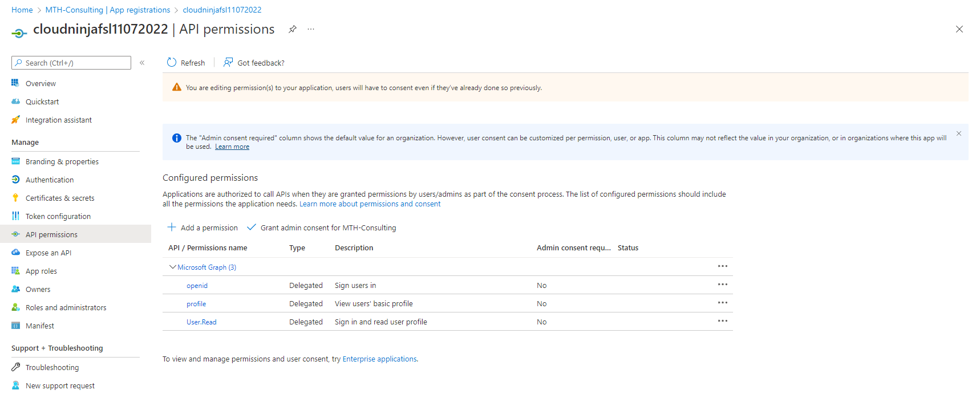Click the Troubleshooting wrench icon
This screenshot has height=402, width=980.
click(15, 367)
